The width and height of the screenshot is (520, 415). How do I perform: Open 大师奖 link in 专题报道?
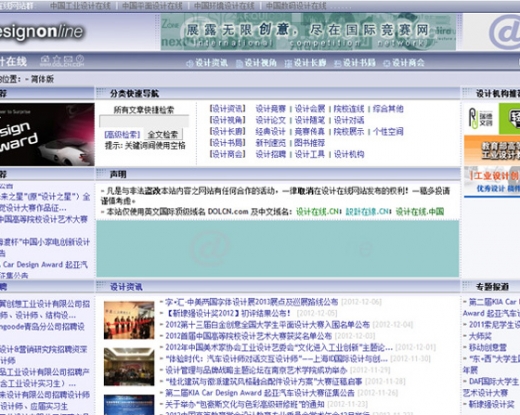coord(480,336)
